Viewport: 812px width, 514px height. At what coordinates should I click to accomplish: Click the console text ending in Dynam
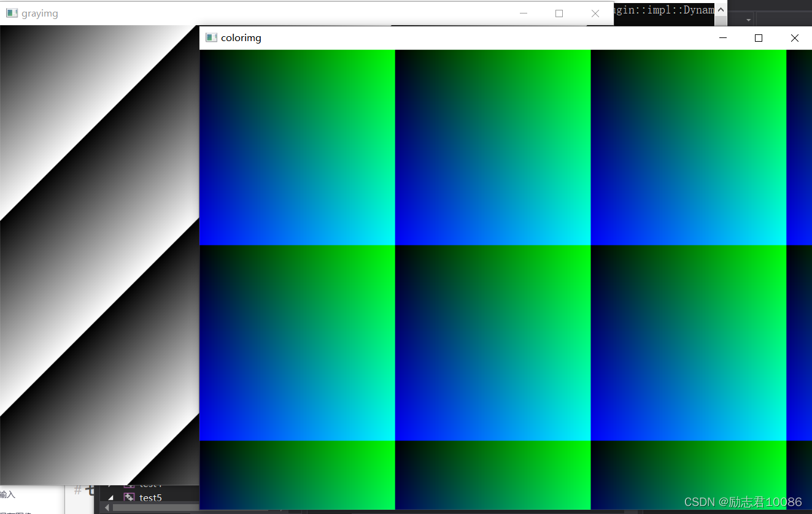pos(664,10)
